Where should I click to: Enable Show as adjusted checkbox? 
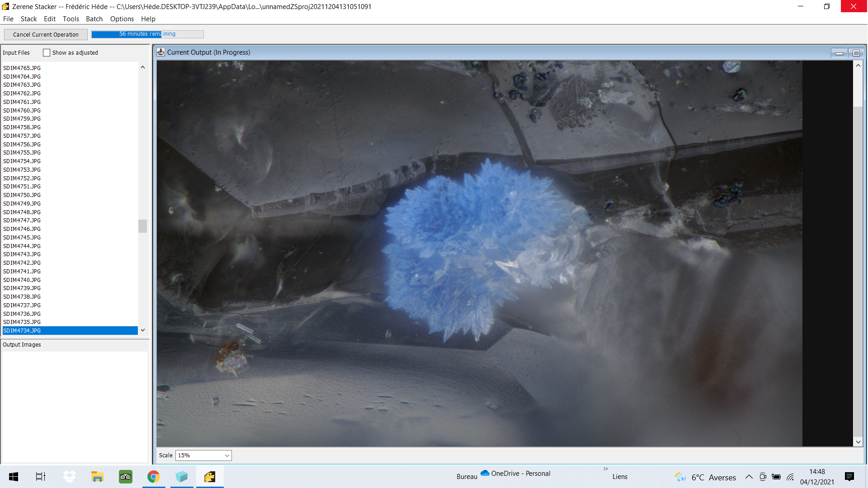point(47,53)
